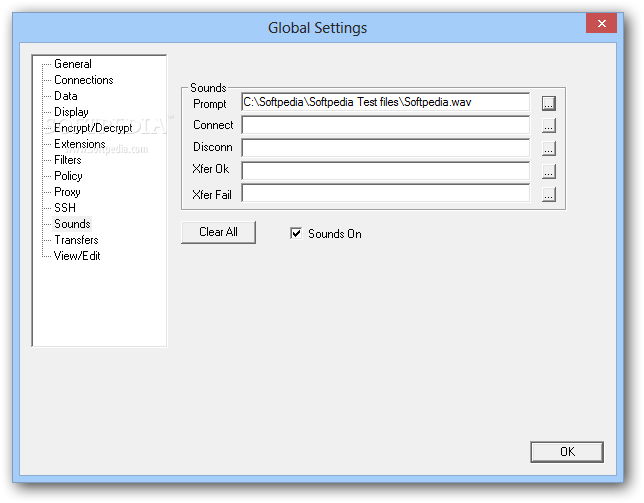Select the Sounds tree item
644x503 pixels.
(72, 224)
